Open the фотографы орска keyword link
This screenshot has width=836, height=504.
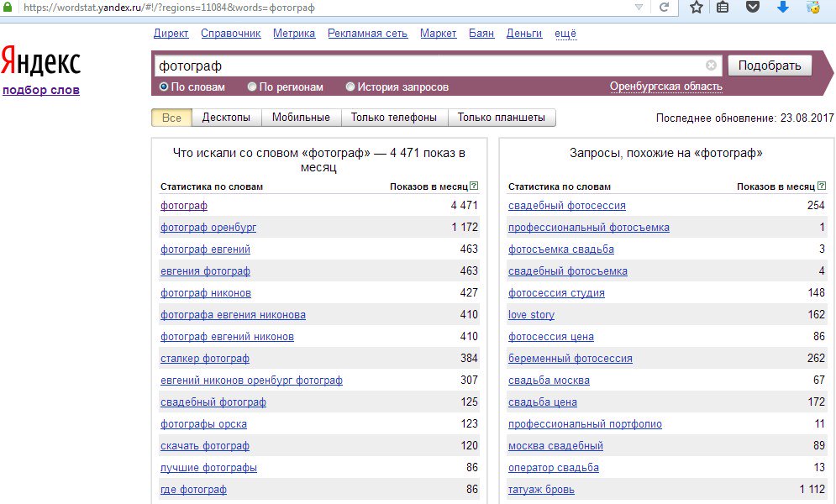(203, 424)
